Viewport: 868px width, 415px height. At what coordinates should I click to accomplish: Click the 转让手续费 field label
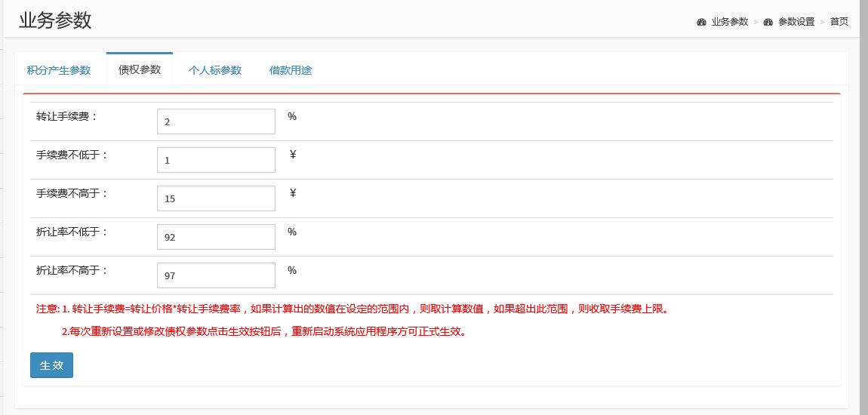67,116
